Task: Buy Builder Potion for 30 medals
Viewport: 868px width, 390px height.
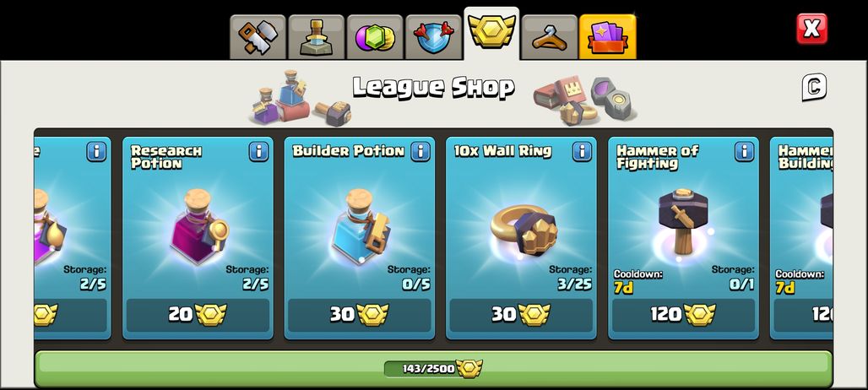Action: click(359, 315)
